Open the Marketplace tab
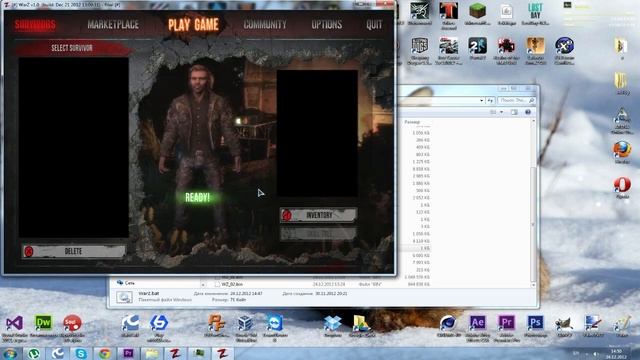The height and width of the screenshot is (360, 640). (113, 24)
